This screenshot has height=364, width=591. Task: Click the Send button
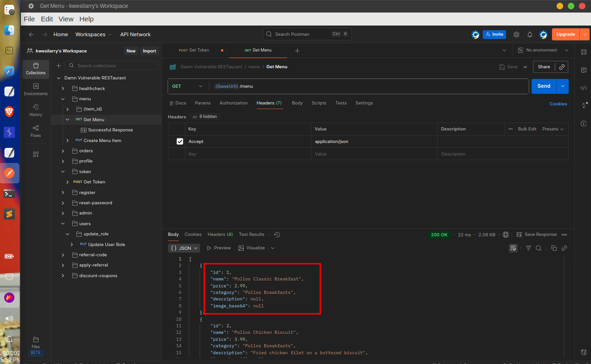[544, 86]
